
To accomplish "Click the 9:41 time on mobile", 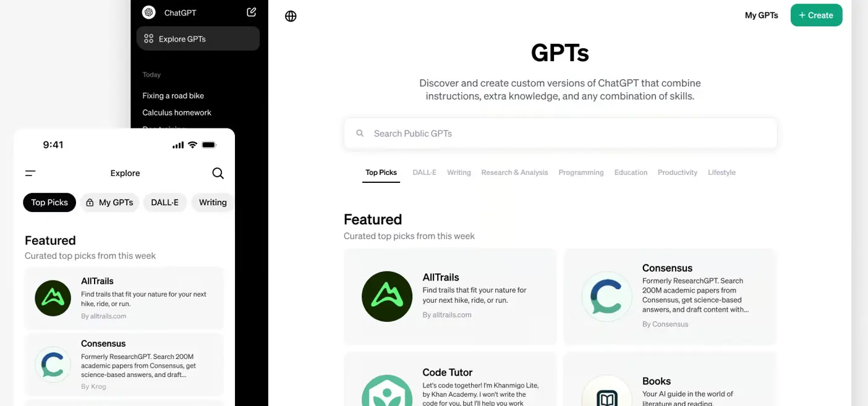I will [53, 145].
